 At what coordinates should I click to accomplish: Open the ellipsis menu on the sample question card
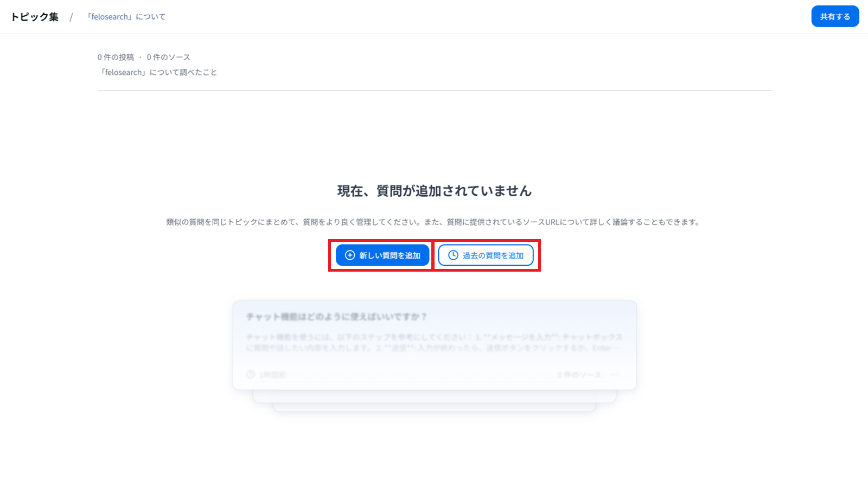click(615, 374)
